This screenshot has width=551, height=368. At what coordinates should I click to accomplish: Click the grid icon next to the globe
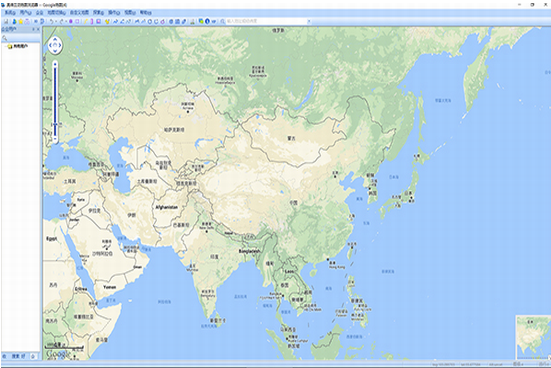pyautogui.click(x=177, y=21)
